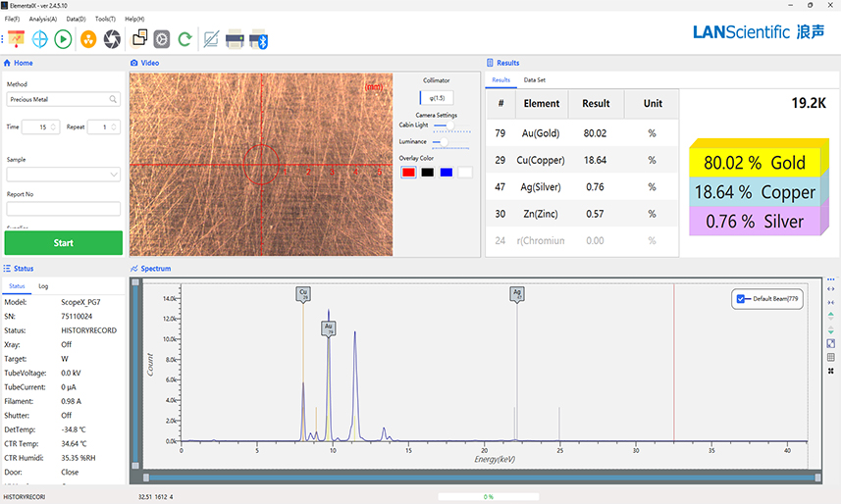
Task: Click the green refresh arrow icon
Action: [x=184, y=39]
